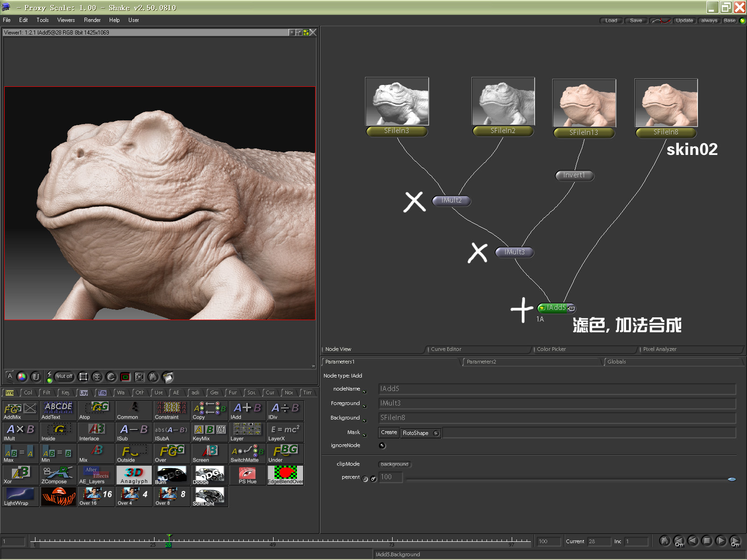Toggle the percent keyframe clock button
The width and height of the screenshot is (747, 560).
[x=365, y=479]
